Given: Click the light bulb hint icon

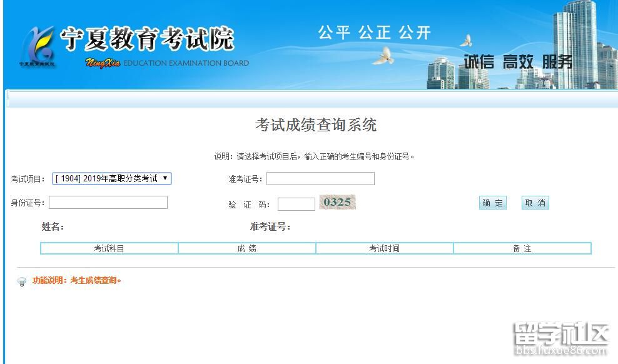Looking at the screenshot, I should [x=22, y=281].
